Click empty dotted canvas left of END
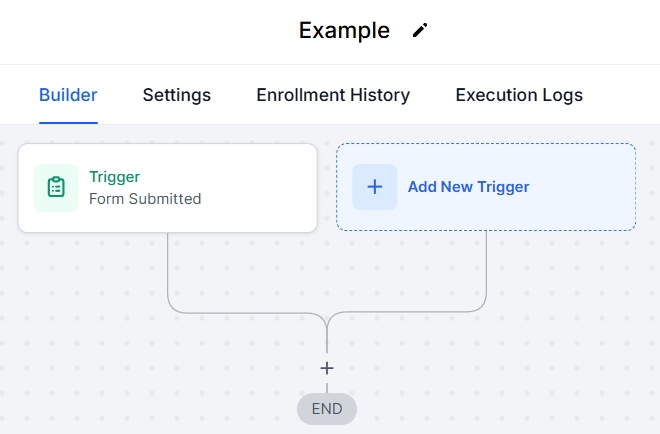 [150, 390]
